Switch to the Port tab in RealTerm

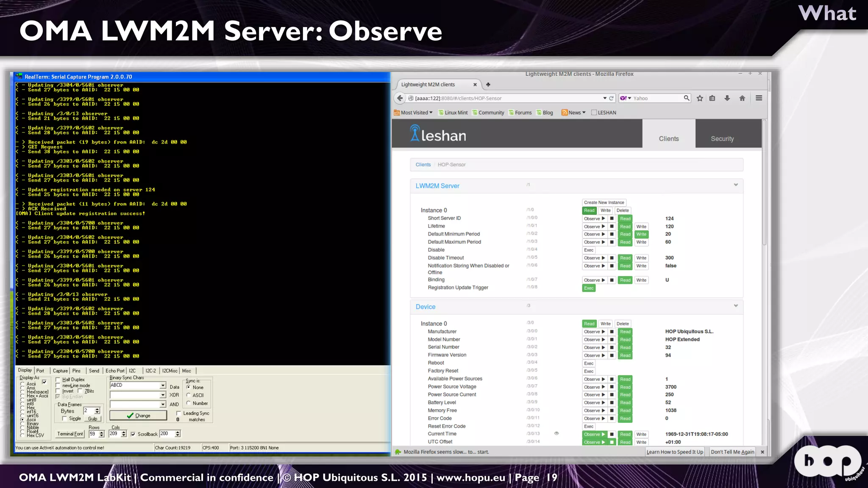click(x=40, y=371)
